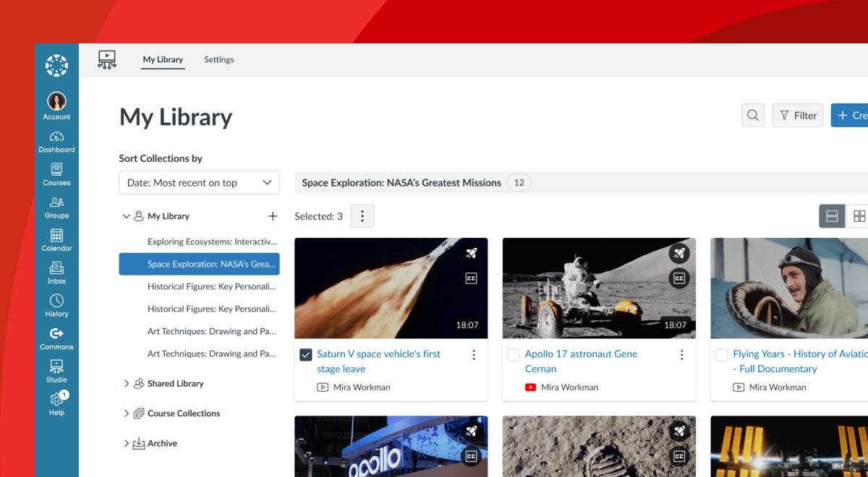Expand the Shared Library section
Image resolution: width=868 pixels, height=477 pixels.
click(x=127, y=384)
